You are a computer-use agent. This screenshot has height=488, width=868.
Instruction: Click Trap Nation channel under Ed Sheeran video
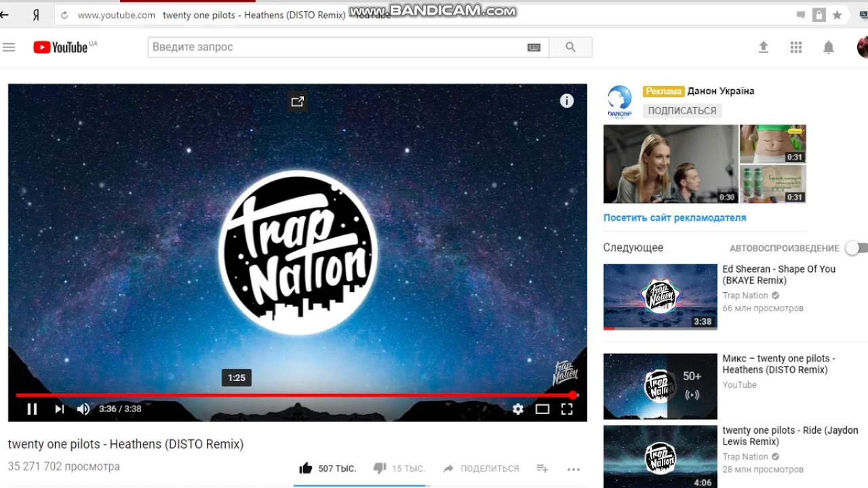745,296
